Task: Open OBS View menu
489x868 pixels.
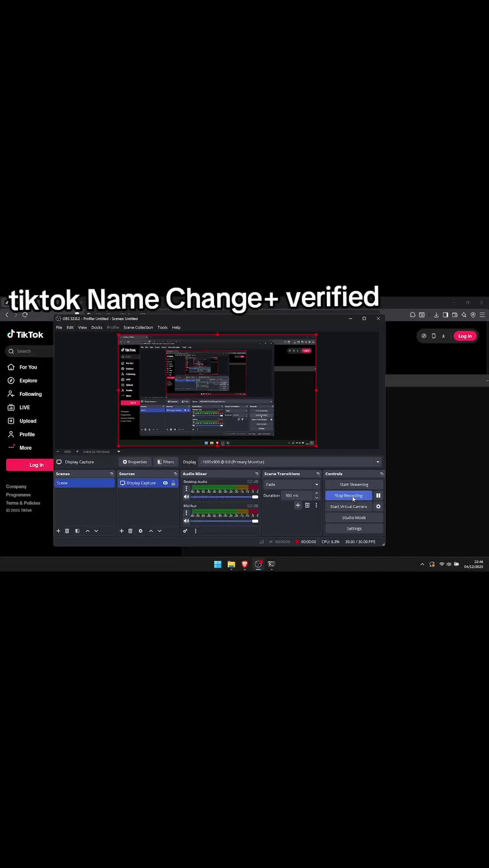Action: (83, 327)
